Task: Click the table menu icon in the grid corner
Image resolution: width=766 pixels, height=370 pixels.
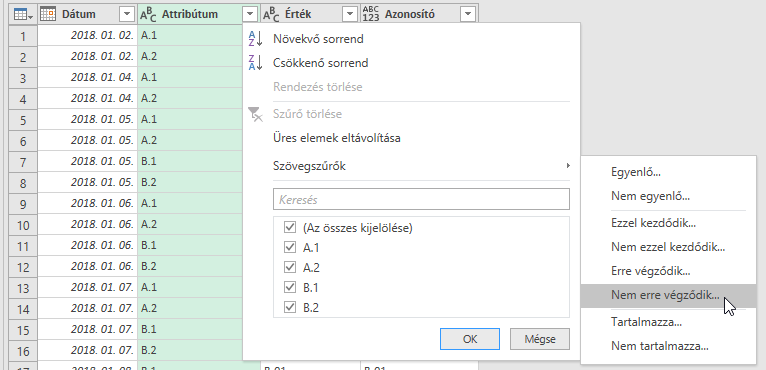Action: [x=23, y=15]
